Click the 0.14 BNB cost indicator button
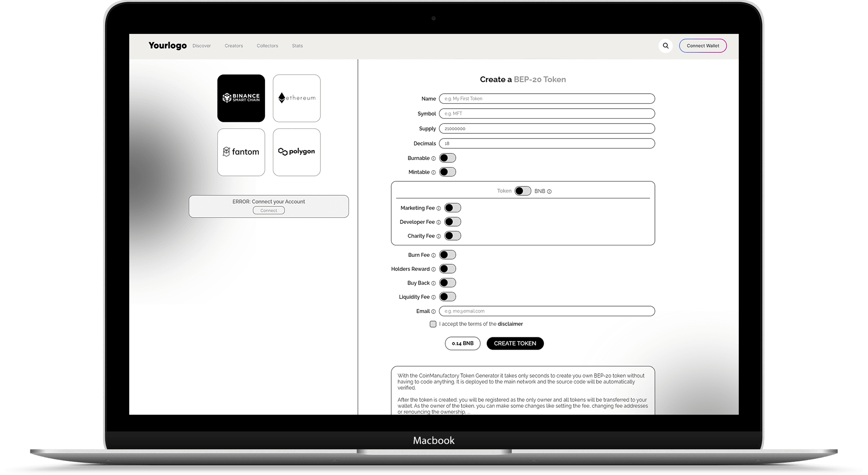This screenshot has width=868, height=475. (x=462, y=343)
